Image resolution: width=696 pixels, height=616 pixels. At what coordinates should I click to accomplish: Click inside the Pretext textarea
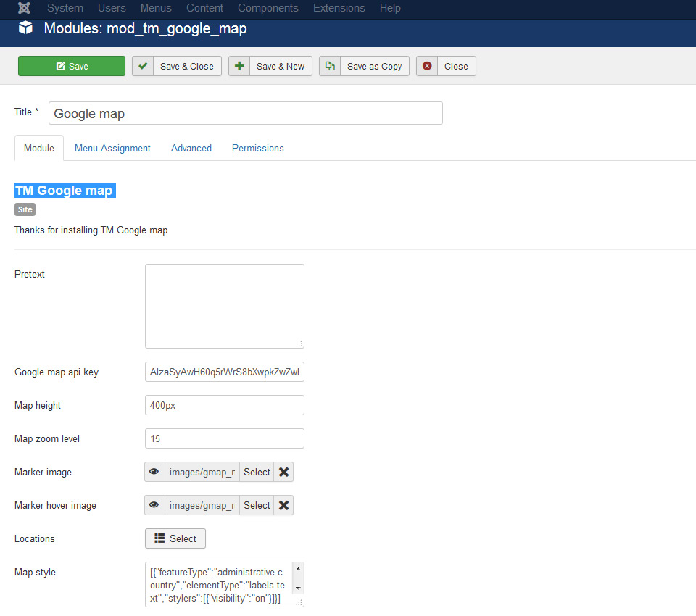[x=225, y=307]
